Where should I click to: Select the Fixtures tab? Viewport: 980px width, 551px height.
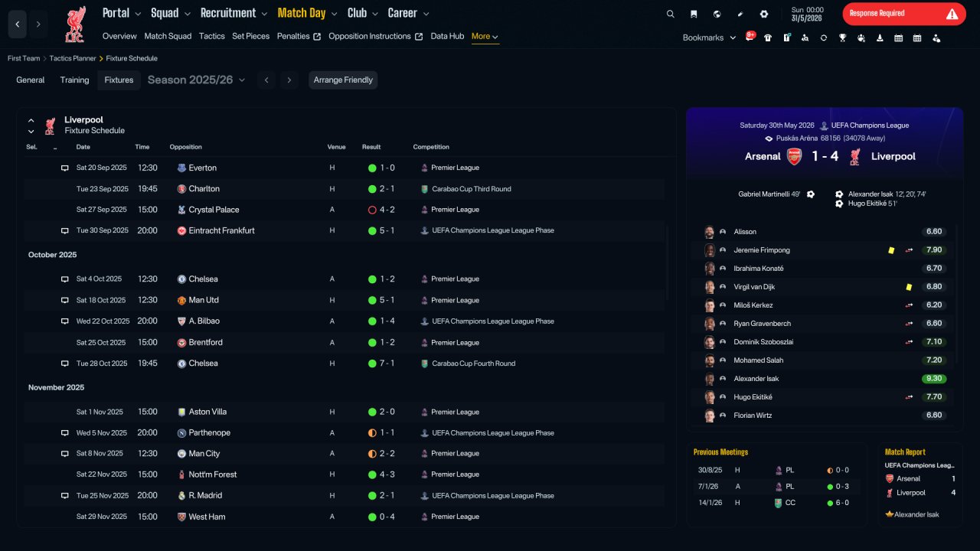point(119,80)
